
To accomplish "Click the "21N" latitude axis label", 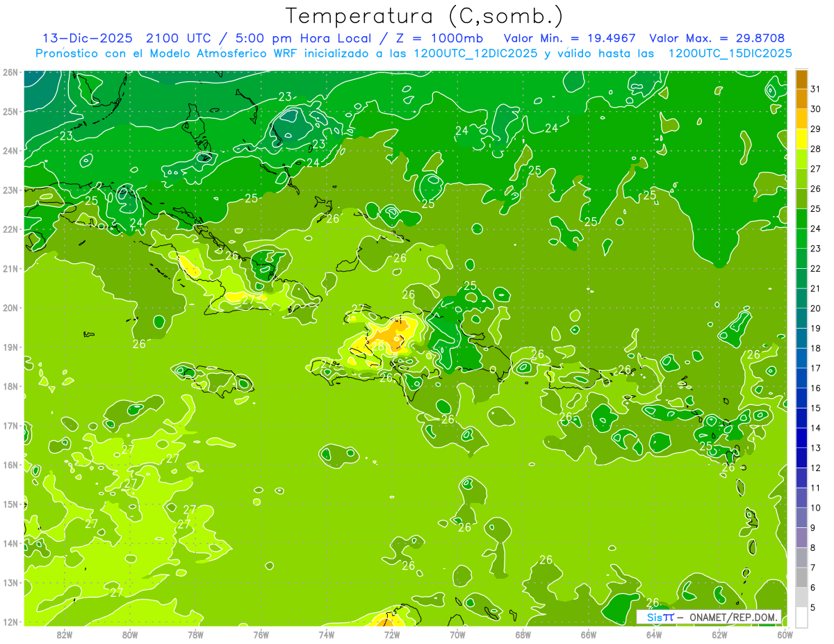I will click(10, 268).
